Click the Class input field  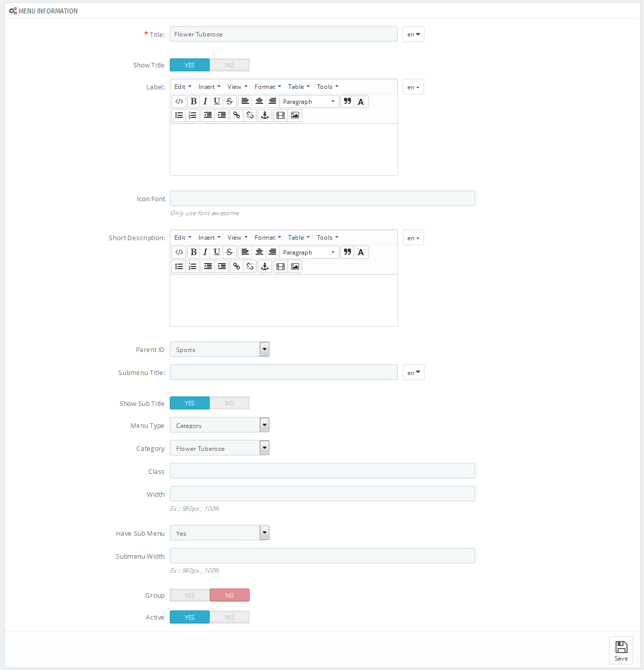point(322,471)
